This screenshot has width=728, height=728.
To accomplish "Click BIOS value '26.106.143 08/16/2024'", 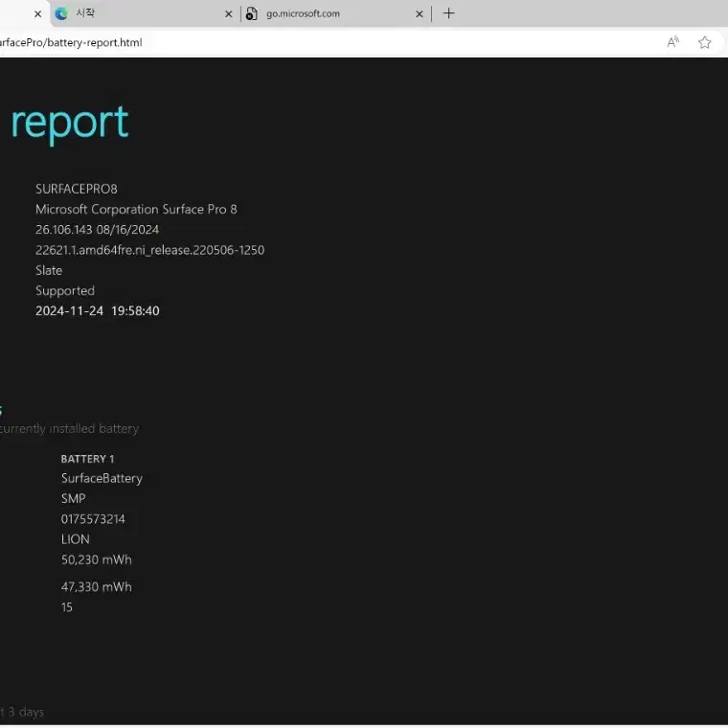I will point(97,229).
